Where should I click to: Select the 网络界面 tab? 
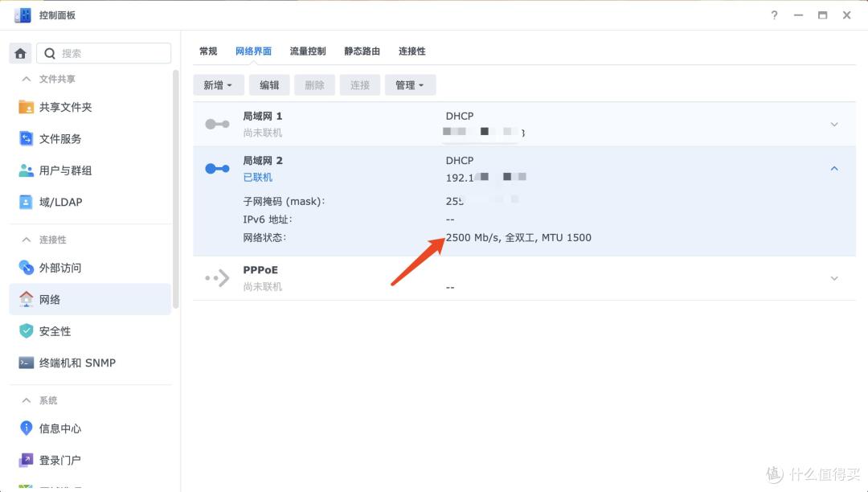[x=253, y=51]
